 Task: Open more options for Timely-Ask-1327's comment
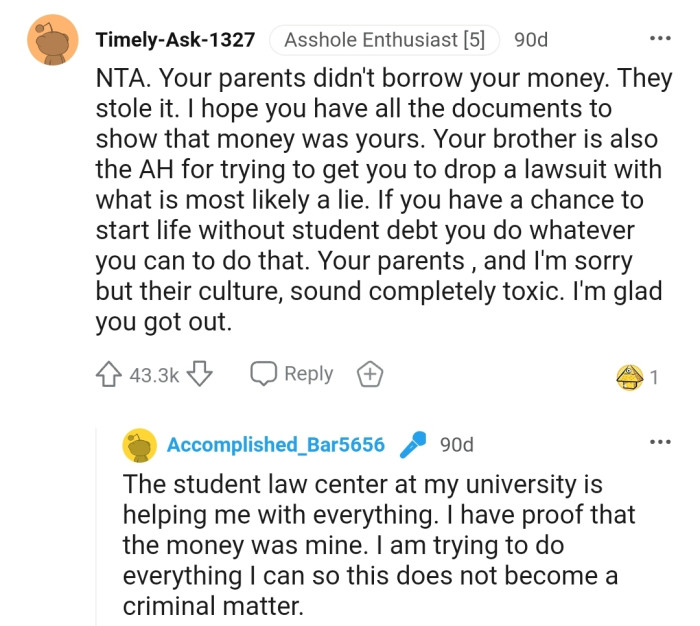[x=660, y=39]
